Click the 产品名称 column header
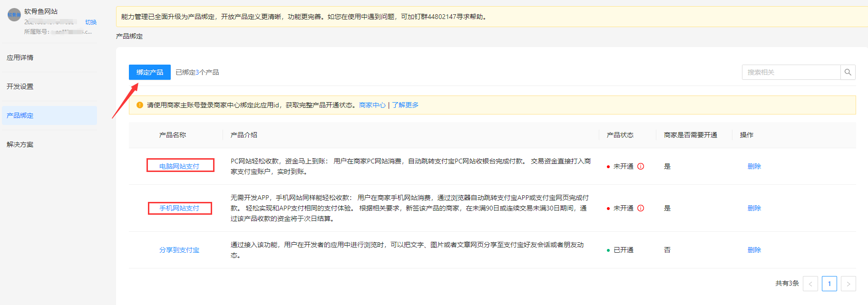868x305 pixels. [x=173, y=135]
